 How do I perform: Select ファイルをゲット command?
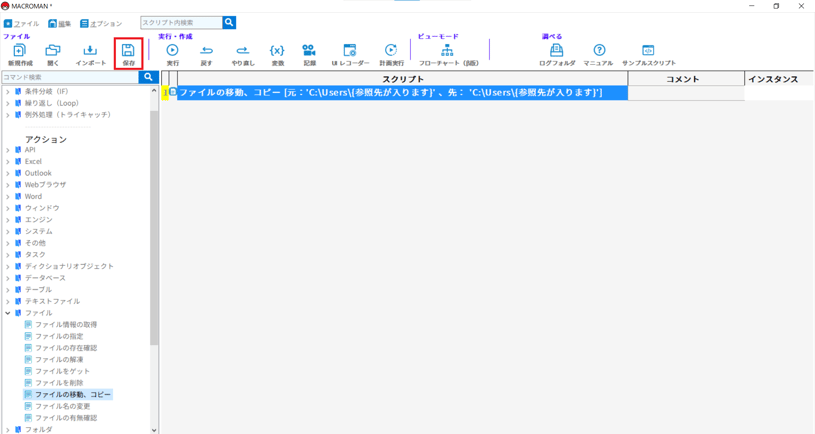click(62, 371)
